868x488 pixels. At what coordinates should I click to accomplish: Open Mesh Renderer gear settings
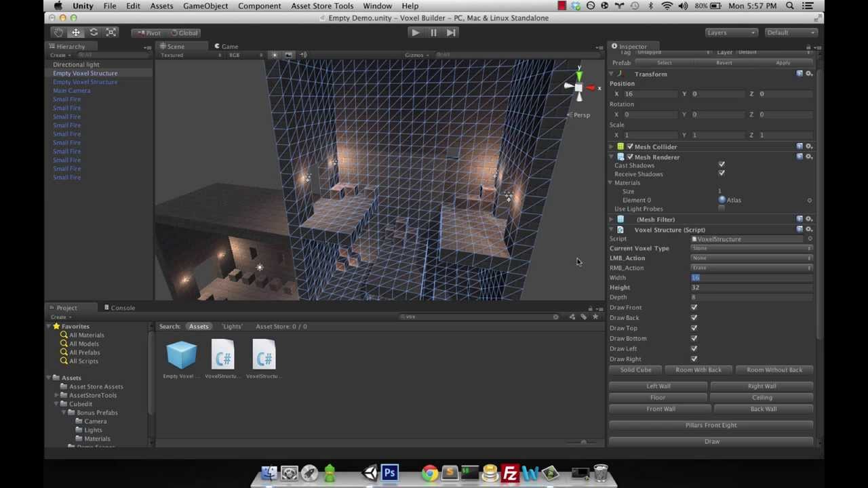[809, 157]
